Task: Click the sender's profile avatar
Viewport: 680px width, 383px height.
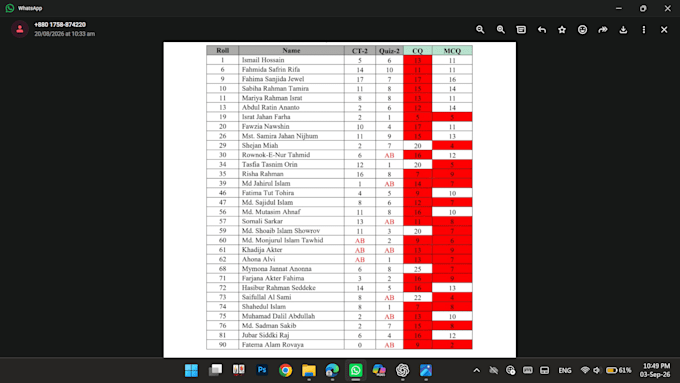Action: point(20,29)
